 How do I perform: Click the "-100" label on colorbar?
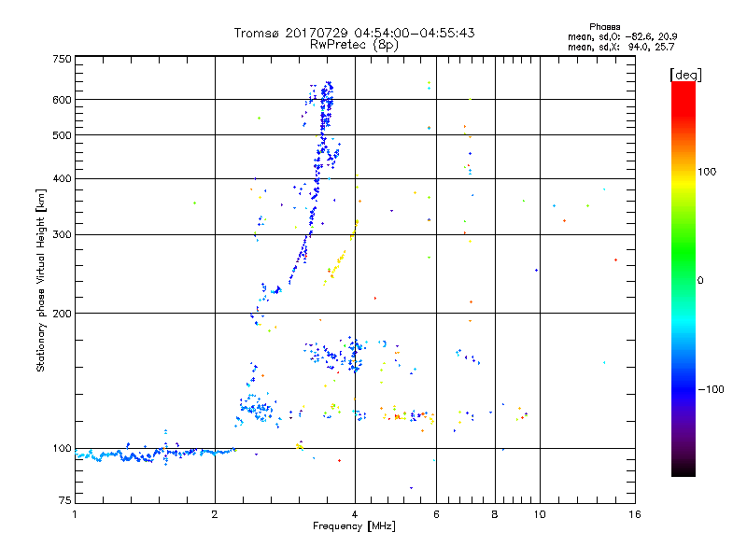(x=711, y=389)
